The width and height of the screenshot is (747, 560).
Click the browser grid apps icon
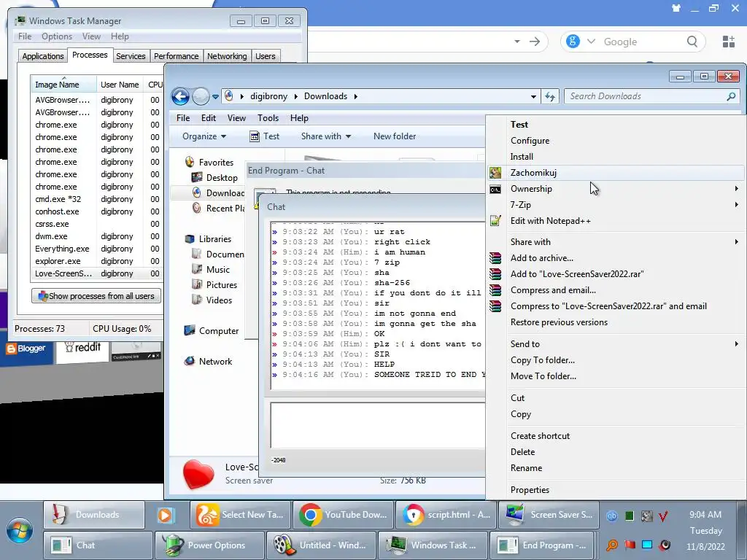(729, 42)
